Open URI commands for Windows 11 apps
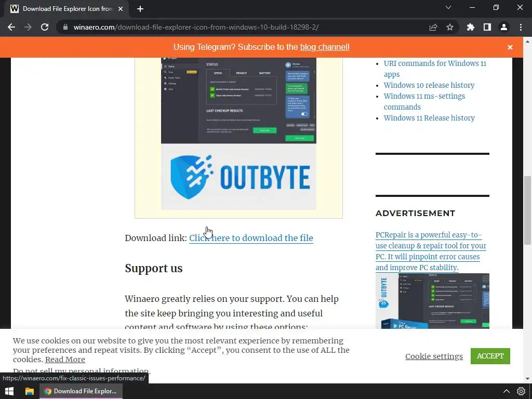This screenshot has width=532, height=399. 435,69
